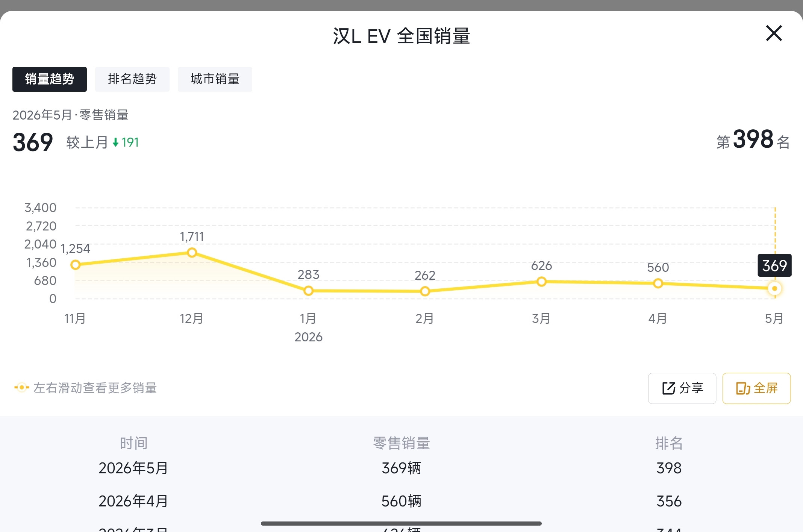803x532 pixels.
Task: Tap the green 191 decrease indicator
Action: pyautogui.click(x=126, y=142)
